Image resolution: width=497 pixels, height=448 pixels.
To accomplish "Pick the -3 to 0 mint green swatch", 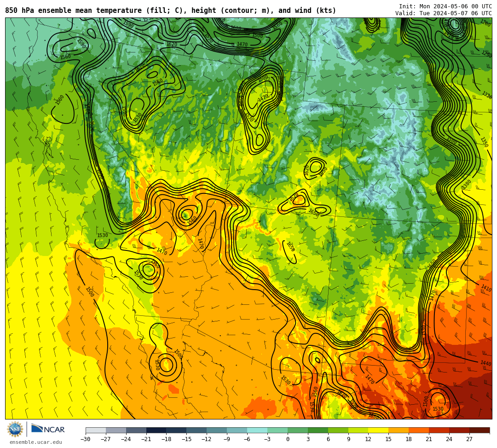I will coord(277,430).
